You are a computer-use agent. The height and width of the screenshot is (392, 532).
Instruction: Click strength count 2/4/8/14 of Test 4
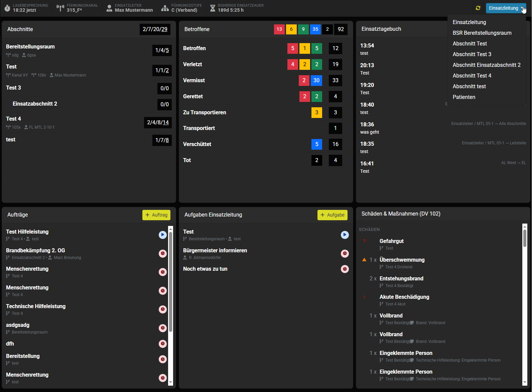pyautogui.click(x=158, y=122)
